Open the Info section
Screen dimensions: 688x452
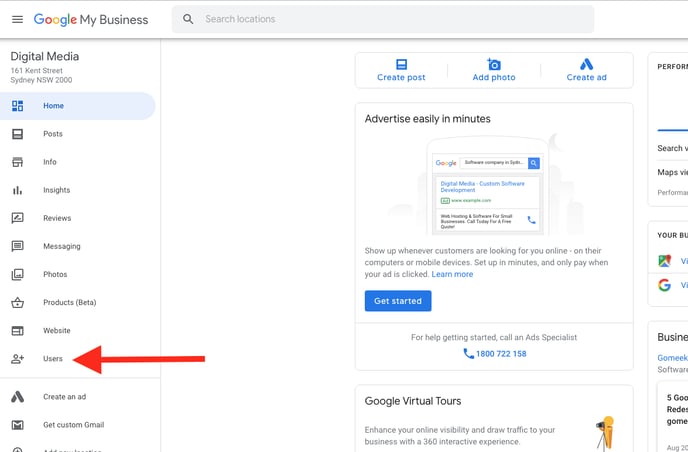click(x=50, y=162)
